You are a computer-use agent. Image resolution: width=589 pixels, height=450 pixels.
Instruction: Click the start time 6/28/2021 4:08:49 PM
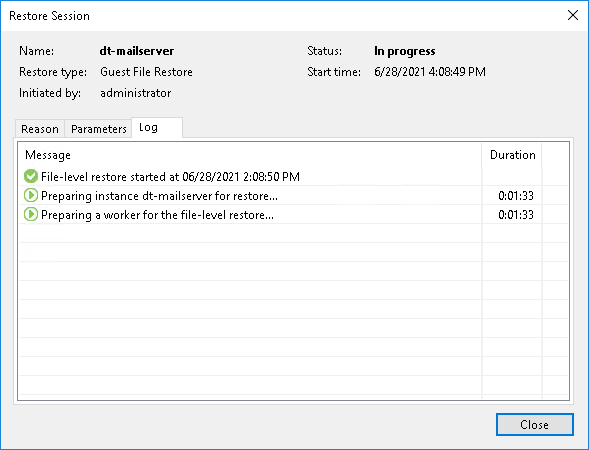click(x=430, y=72)
